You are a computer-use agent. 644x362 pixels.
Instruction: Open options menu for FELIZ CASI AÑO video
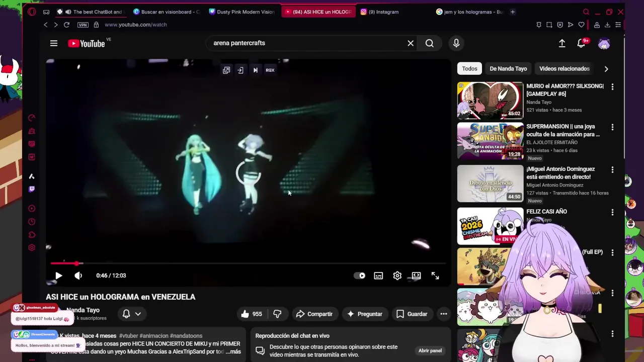[x=612, y=212]
